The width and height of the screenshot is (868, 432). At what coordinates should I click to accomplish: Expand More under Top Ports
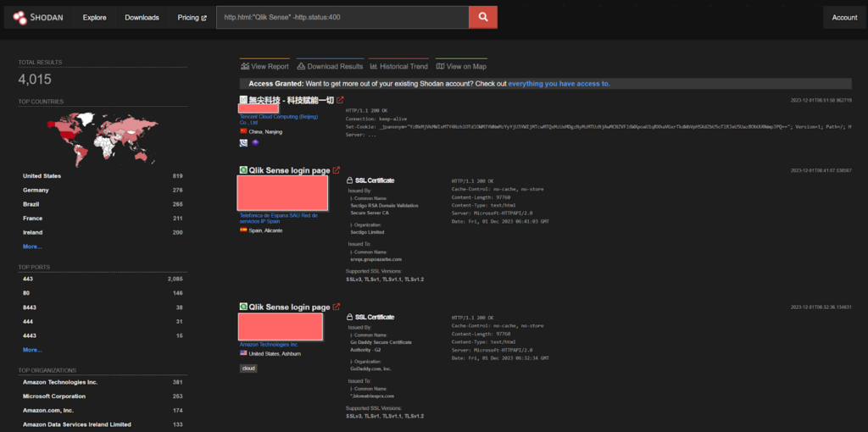(32, 350)
